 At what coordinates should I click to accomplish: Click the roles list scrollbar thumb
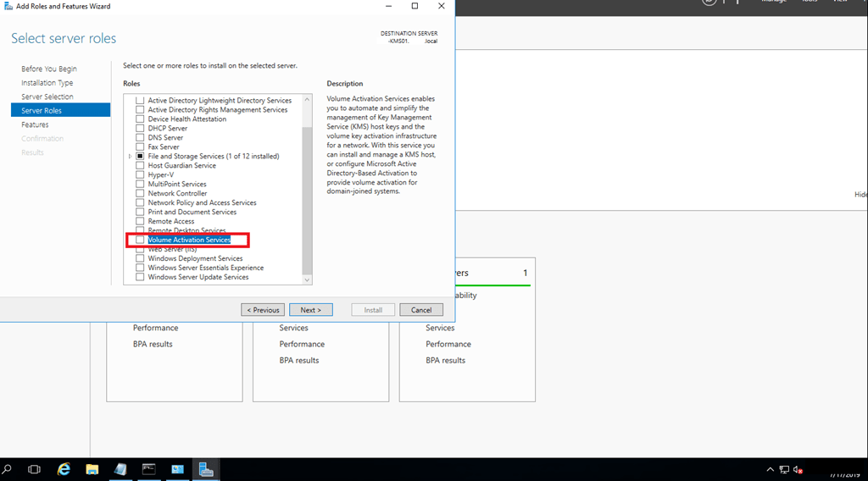click(x=307, y=200)
